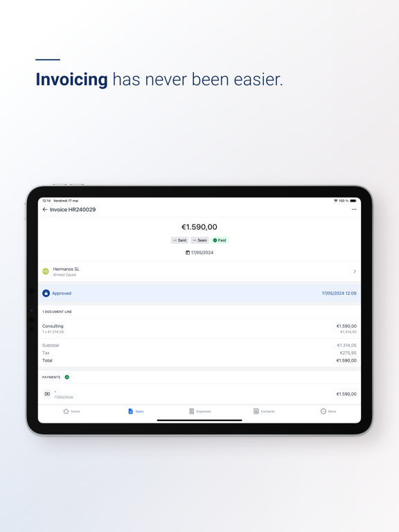The height and width of the screenshot is (532, 399).
Task: Tap the Ahmed Zayed contact subtitle
Action: (64, 275)
